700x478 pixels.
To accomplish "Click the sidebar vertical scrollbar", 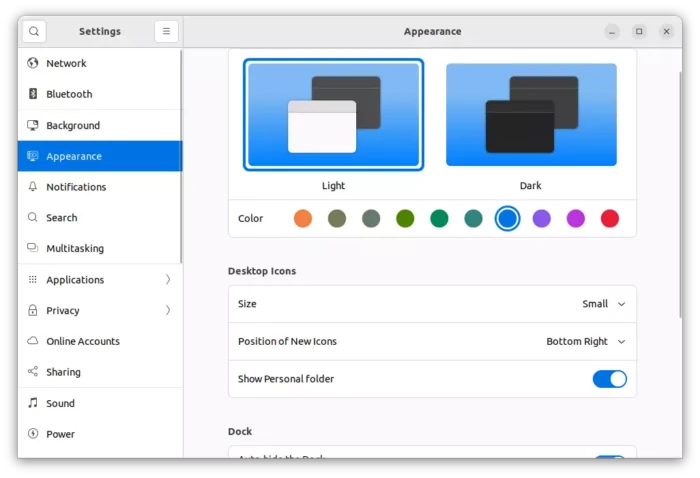I will (181, 156).
